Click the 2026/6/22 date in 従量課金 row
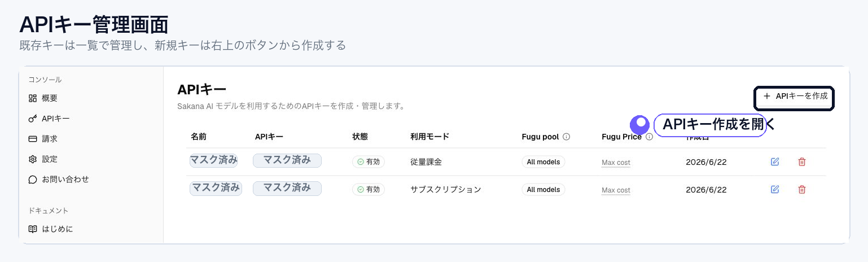868x262 pixels. point(706,162)
